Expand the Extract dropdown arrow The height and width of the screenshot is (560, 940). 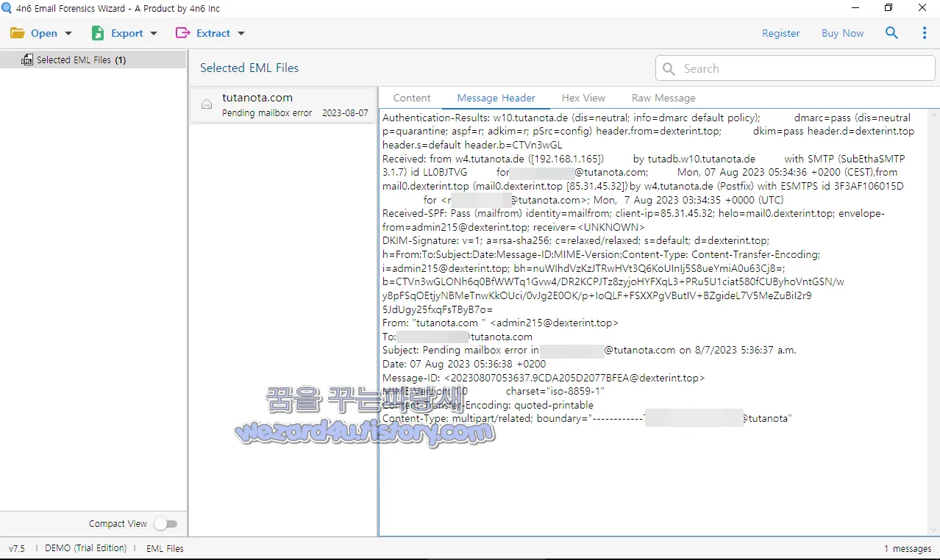tap(241, 33)
